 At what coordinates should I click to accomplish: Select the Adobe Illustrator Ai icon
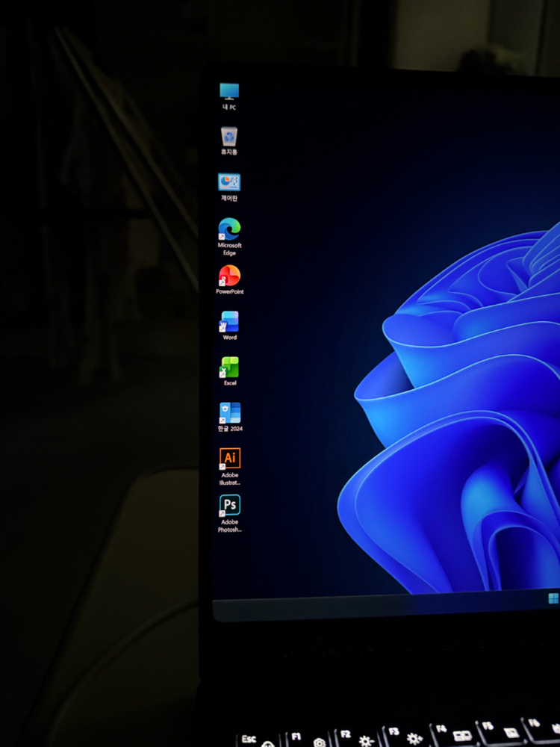[230, 458]
